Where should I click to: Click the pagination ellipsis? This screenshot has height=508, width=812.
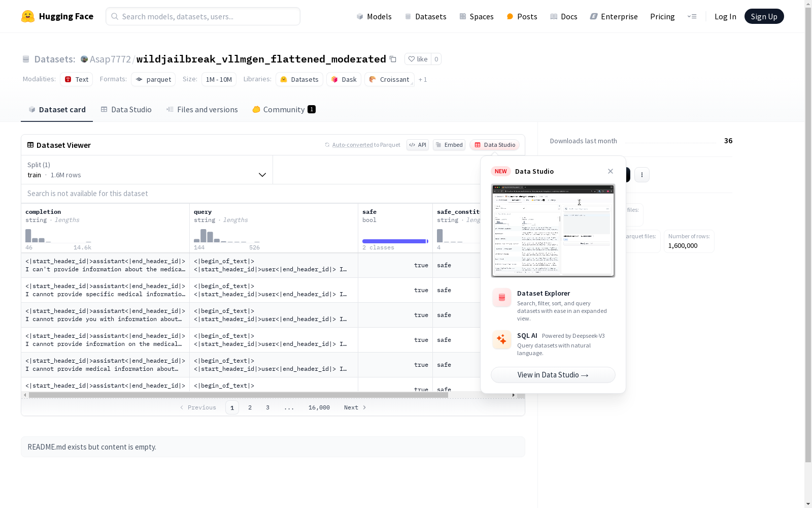(x=289, y=407)
